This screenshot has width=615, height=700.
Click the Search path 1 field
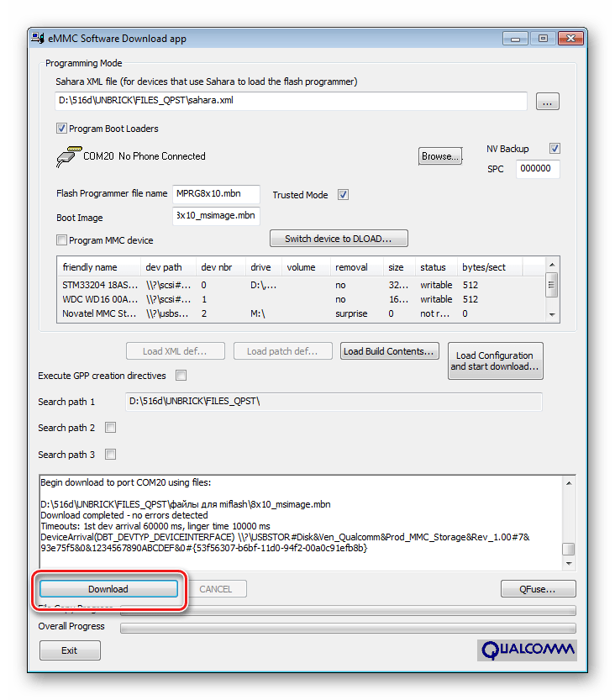[x=334, y=402]
